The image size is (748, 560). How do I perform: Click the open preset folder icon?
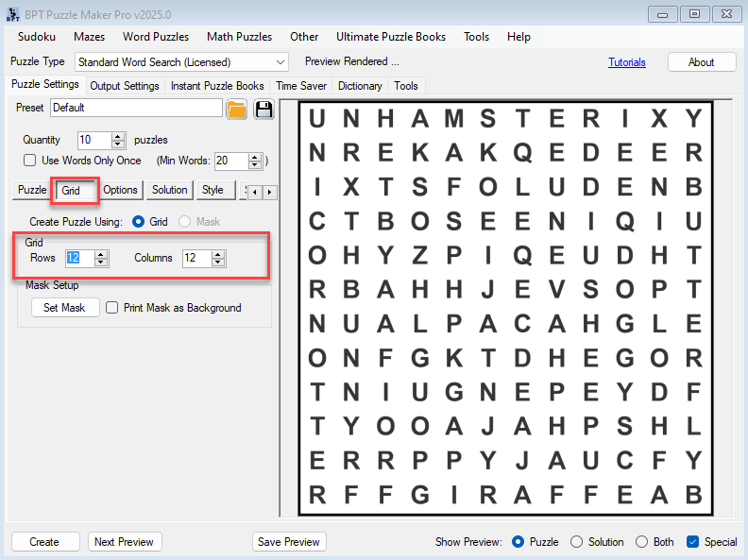pyautogui.click(x=237, y=109)
